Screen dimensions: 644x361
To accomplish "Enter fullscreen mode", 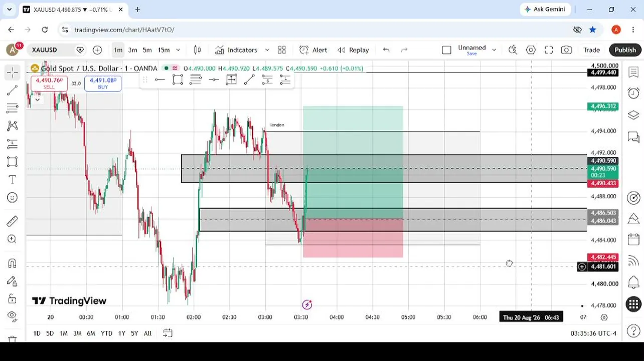I will [549, 50].
